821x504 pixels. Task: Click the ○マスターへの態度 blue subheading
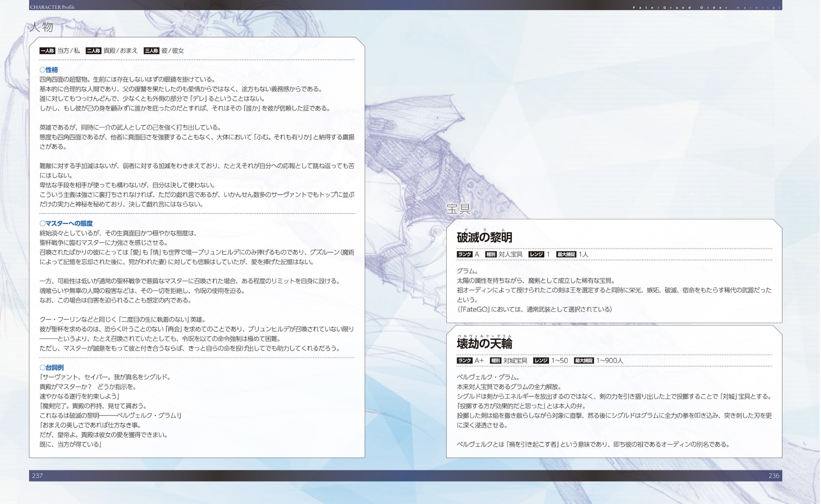[66, 223]
